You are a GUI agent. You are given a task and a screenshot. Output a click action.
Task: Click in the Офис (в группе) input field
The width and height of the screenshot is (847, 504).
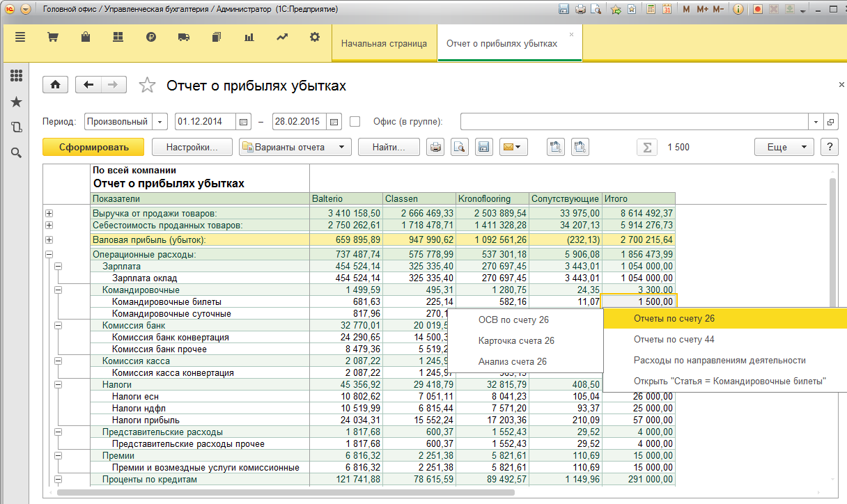point(635,121)
